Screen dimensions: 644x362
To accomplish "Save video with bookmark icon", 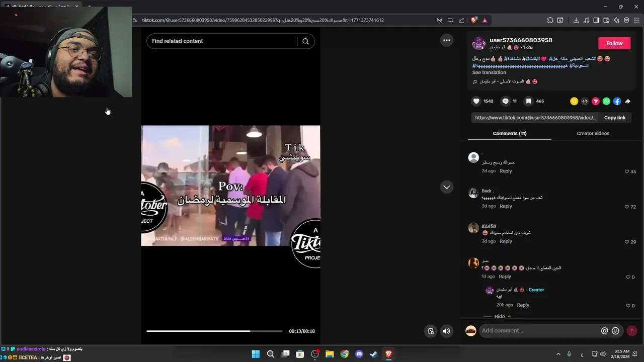I will pyautogui.click(x=528, y=101).
